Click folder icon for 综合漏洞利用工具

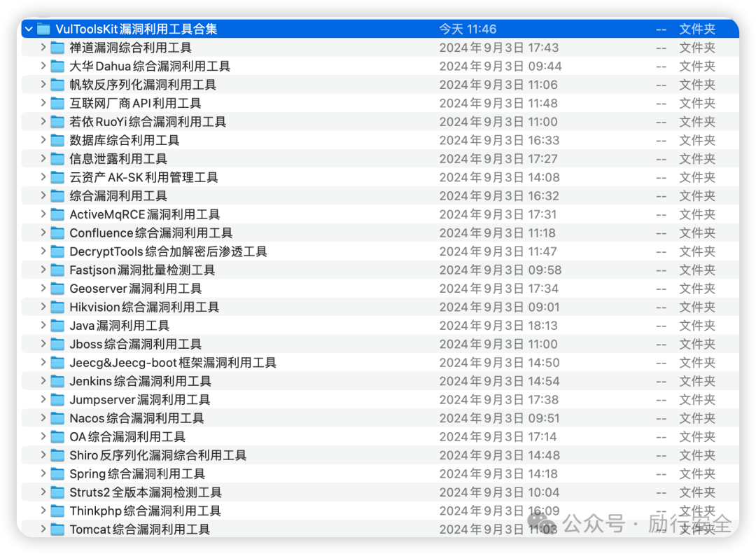(57, 196)
